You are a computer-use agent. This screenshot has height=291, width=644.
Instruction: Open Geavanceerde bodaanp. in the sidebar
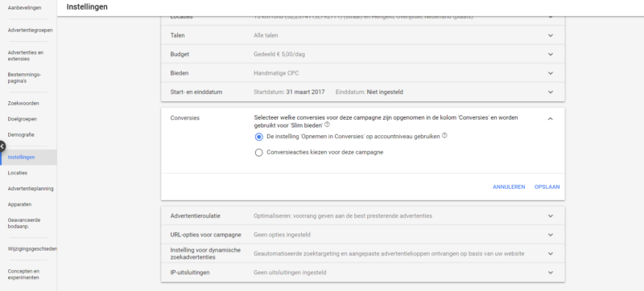(x=24, y=223)
